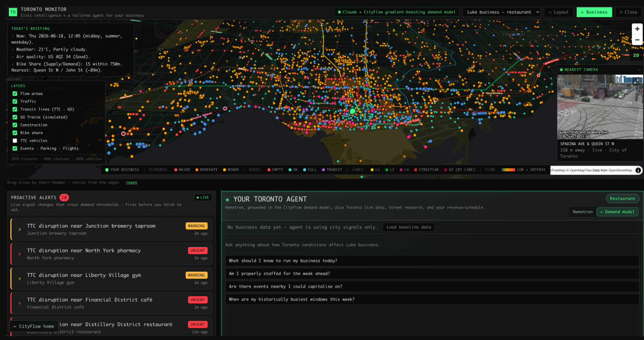This screenshot has width=644, height=340.
Task: Toggle the + Demand model option
Action: point(617,212)
